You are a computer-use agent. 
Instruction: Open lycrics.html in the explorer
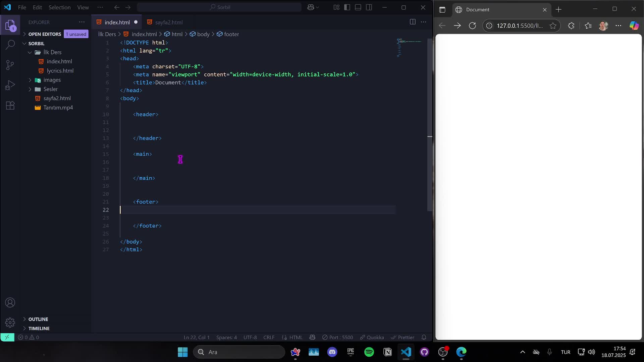60,71
